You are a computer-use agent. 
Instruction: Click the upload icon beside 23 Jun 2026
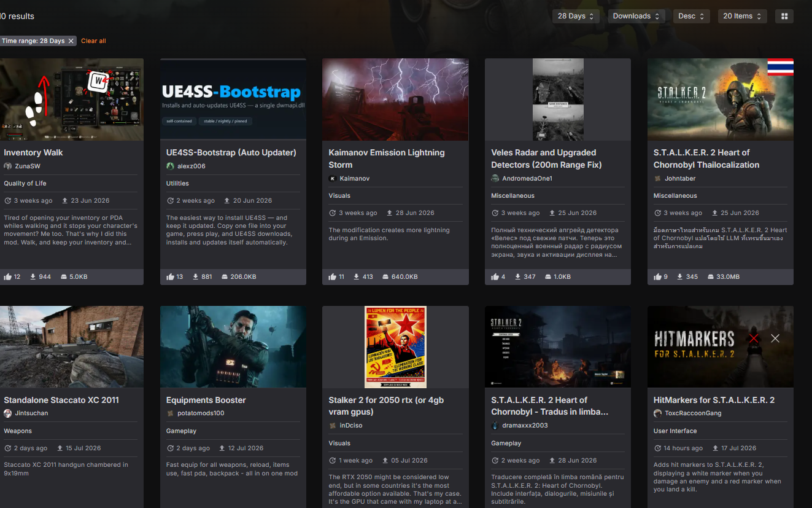tap(63, 201)
